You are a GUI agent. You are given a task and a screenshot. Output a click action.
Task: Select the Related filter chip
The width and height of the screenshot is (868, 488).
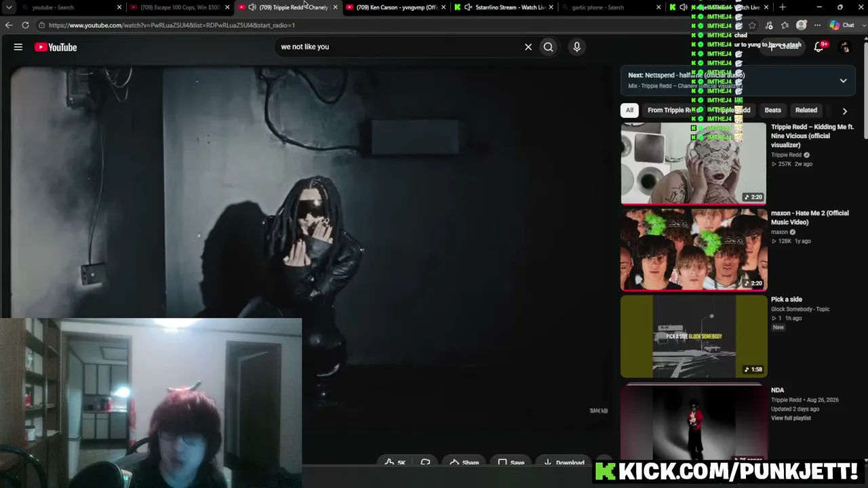pos(806,110)
